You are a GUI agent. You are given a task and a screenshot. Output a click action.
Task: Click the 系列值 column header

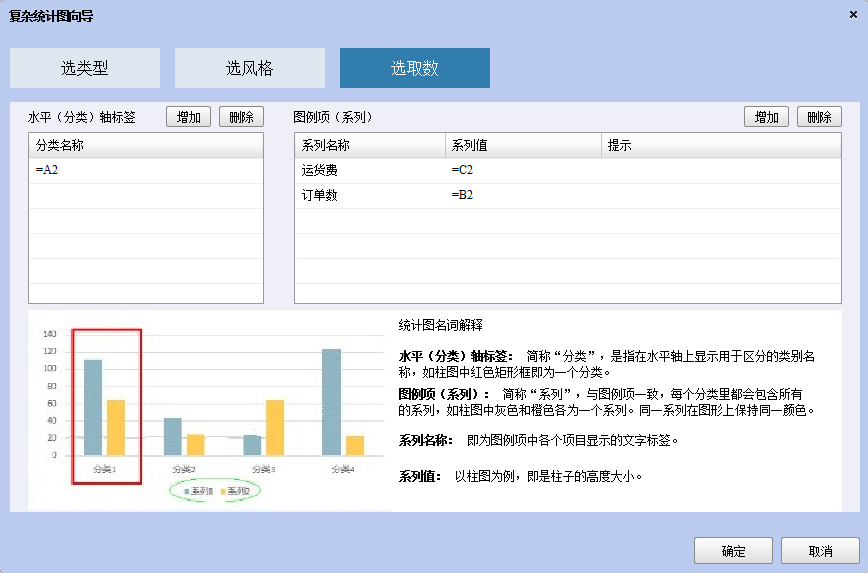click(x=522, y=146)
